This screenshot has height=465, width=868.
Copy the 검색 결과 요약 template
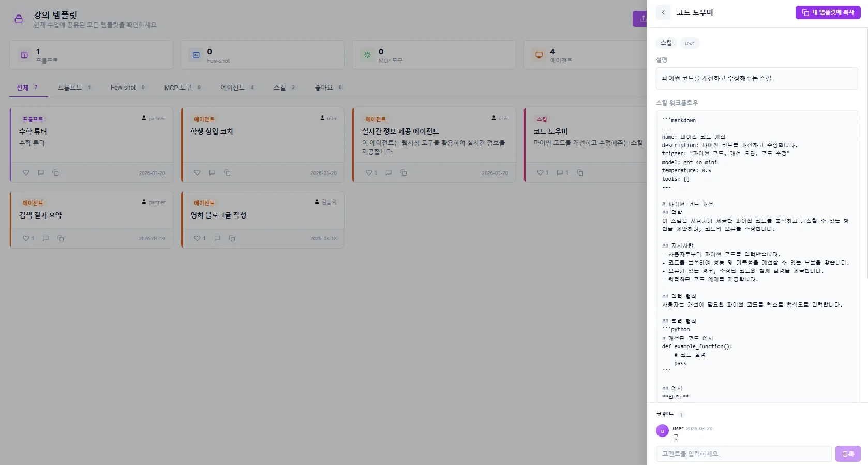61,238
